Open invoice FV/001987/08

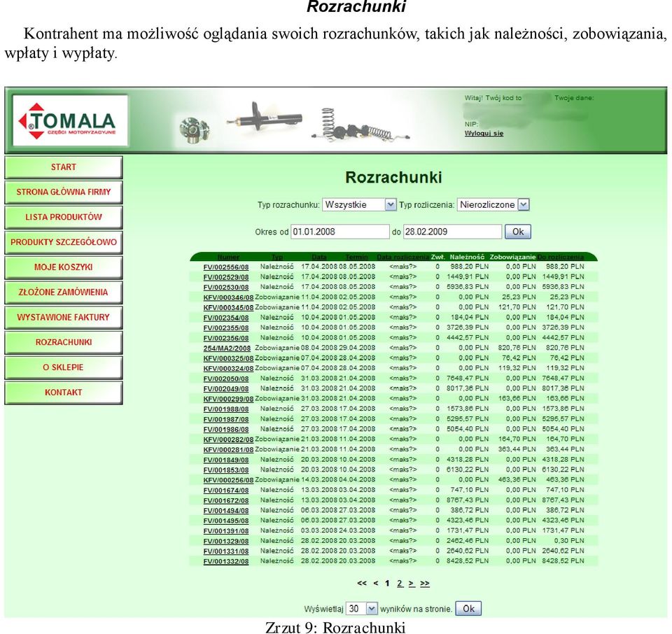pos(226,419)
